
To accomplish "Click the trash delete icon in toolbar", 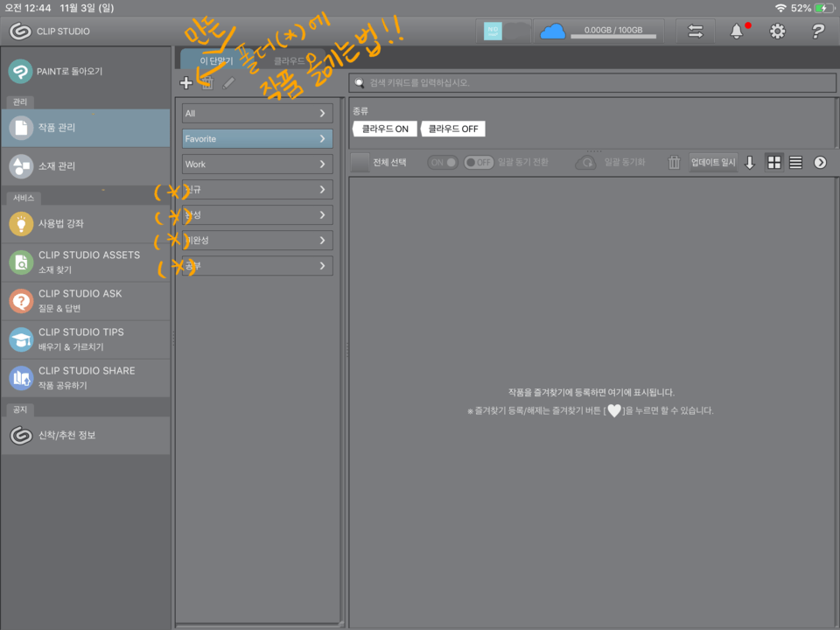I will coord(674,162).
